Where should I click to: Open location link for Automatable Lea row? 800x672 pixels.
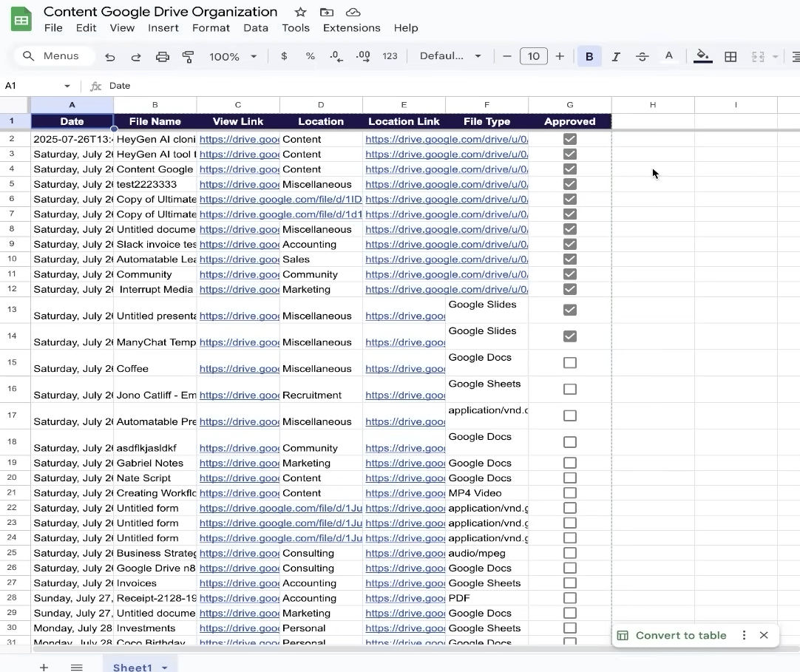click(x=447, y=259)
